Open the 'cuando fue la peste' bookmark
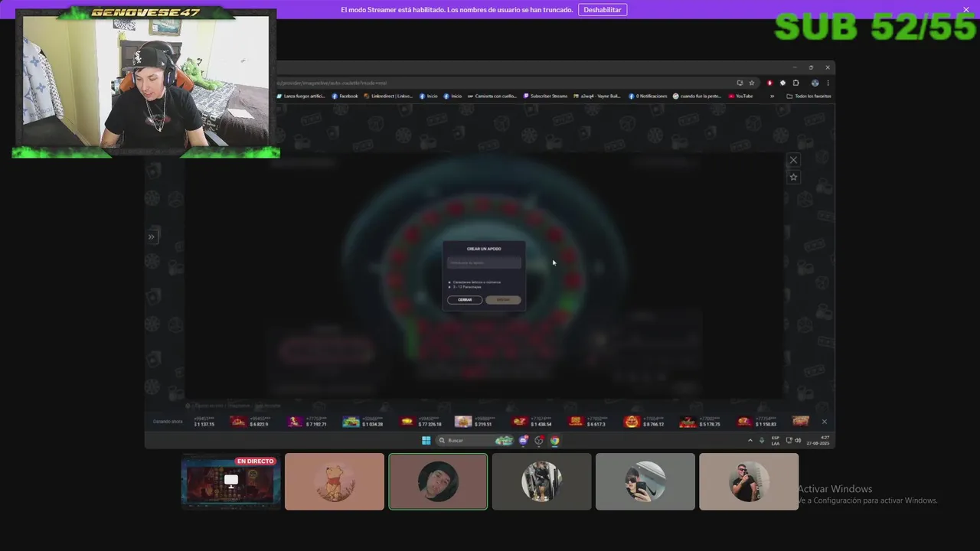This screenshot has height=551, width=980. click(697, 96)
